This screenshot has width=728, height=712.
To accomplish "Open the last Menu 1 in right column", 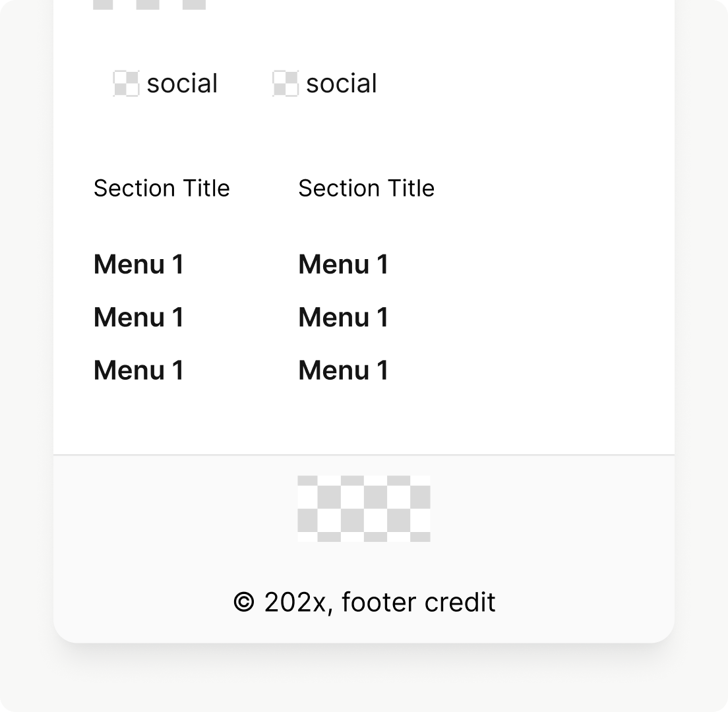I will click(x=343, y=370).
